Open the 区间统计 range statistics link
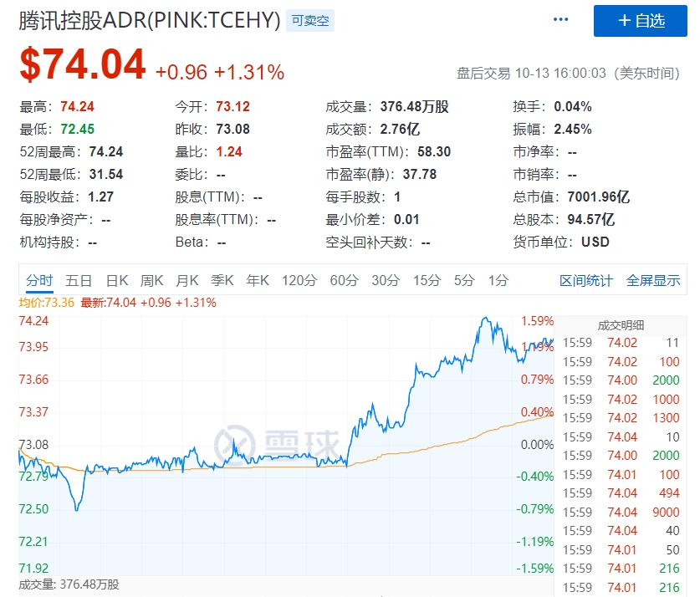This screenshot has height=597, width=700. pyautogui.click(x=586, y=281)
